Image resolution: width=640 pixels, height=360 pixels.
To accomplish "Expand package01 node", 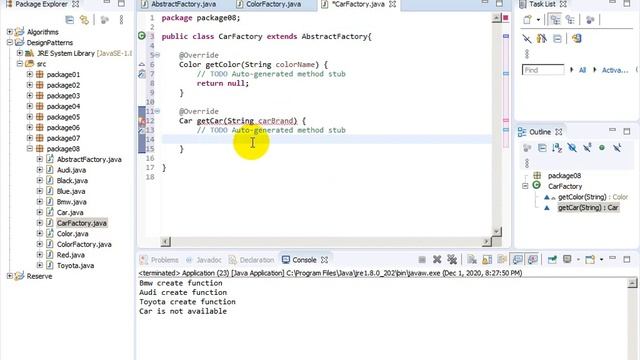I will point(29,74).
